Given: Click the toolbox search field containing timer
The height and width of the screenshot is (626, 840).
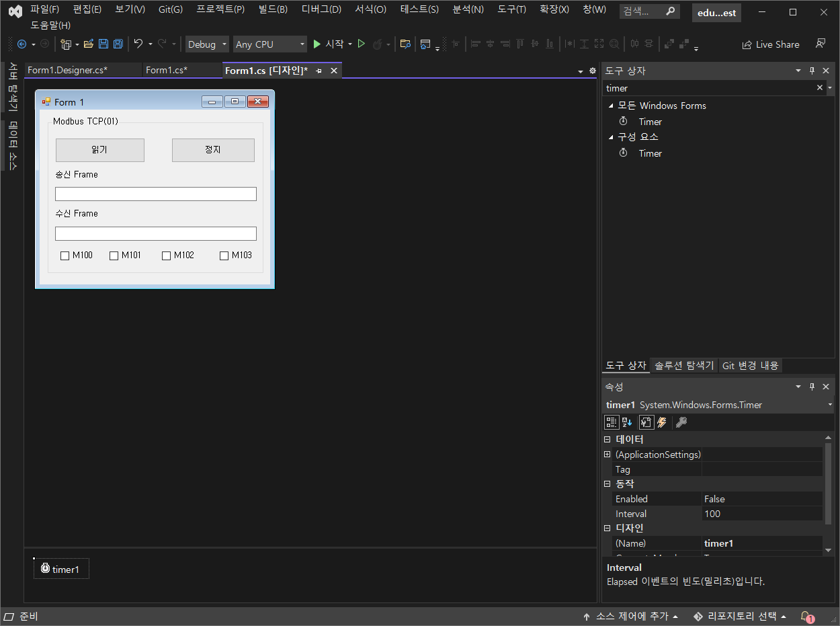Looking at the screenshot, I should [x=708, y=88].
